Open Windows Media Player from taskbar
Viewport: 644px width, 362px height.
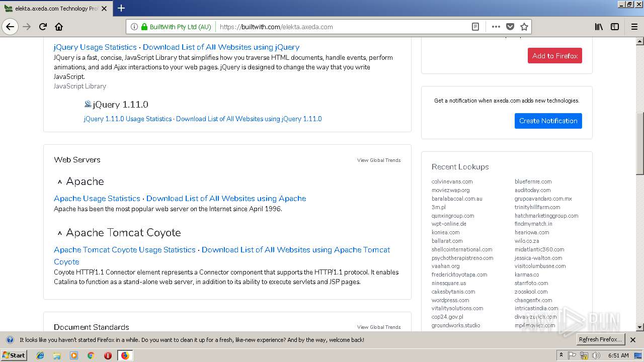click(x=74, y=355)
